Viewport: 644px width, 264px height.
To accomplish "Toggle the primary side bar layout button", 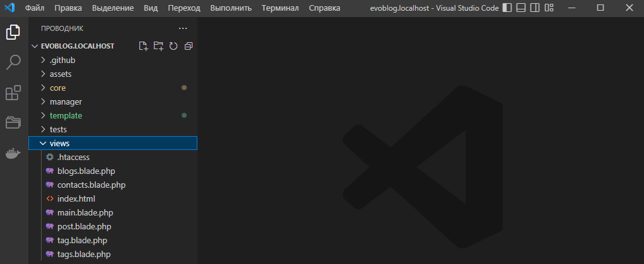I will (x=506, y=8).
